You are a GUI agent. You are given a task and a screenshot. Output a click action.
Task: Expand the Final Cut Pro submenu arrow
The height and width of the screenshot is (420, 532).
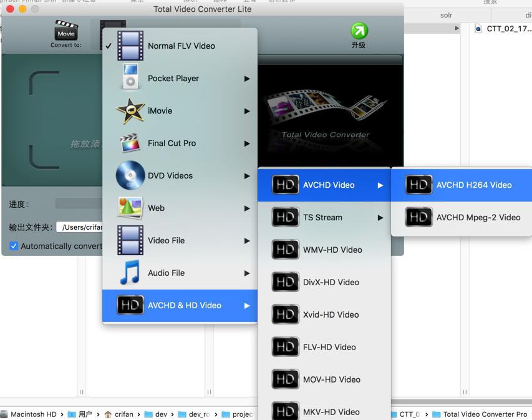tap(247, 144)
